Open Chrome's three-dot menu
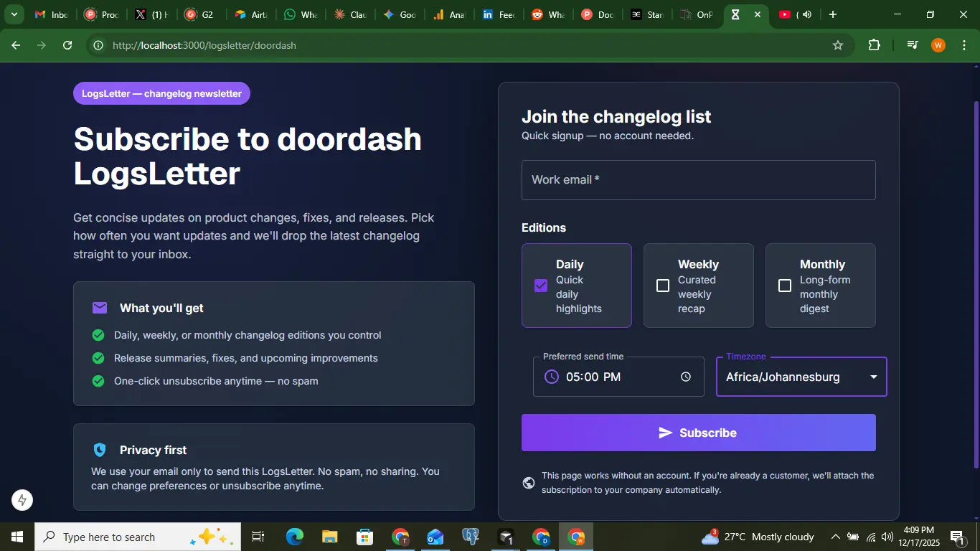The image size is (980, 551). pos(963,45)
